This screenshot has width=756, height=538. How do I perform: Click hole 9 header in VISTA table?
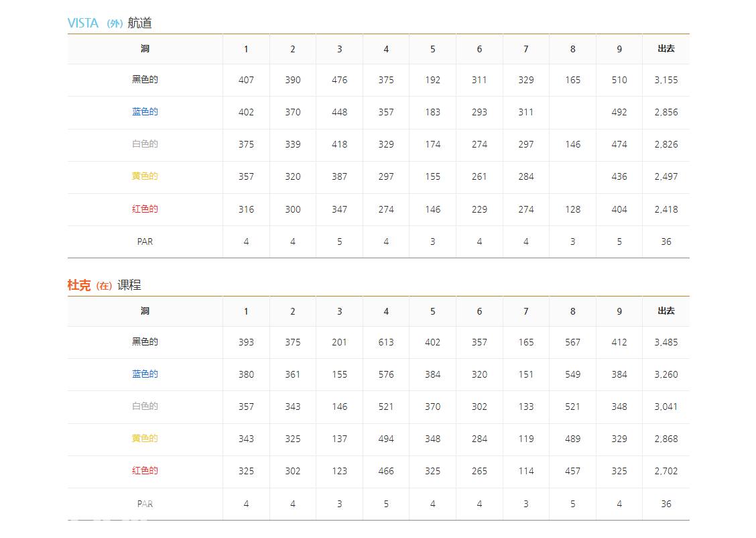tap(619, 49)
